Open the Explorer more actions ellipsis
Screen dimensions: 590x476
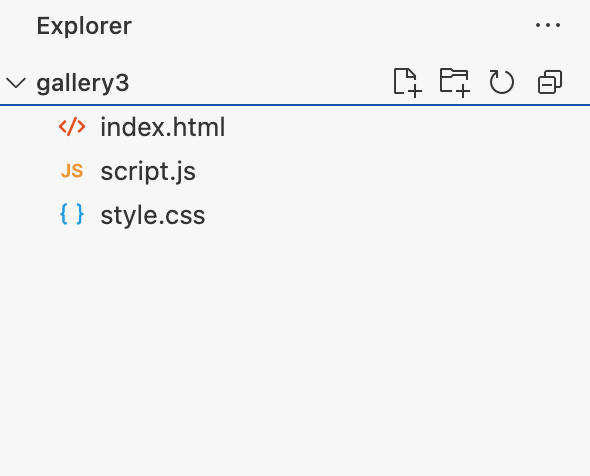pos(548,25)
